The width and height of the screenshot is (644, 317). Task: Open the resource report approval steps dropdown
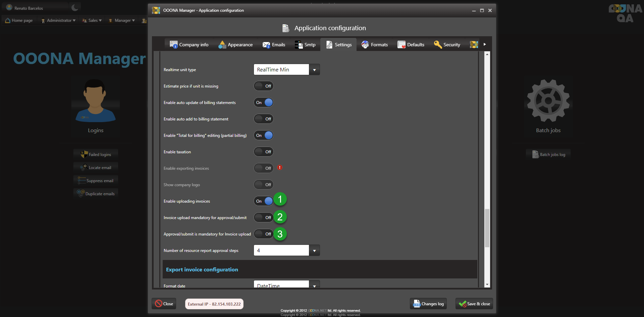coord(314,251)
